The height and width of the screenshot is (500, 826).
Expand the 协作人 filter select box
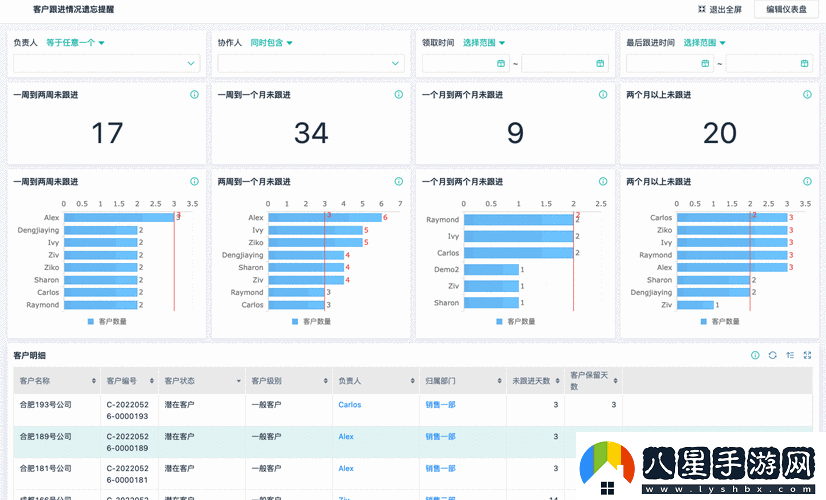(x=311, y=63)
